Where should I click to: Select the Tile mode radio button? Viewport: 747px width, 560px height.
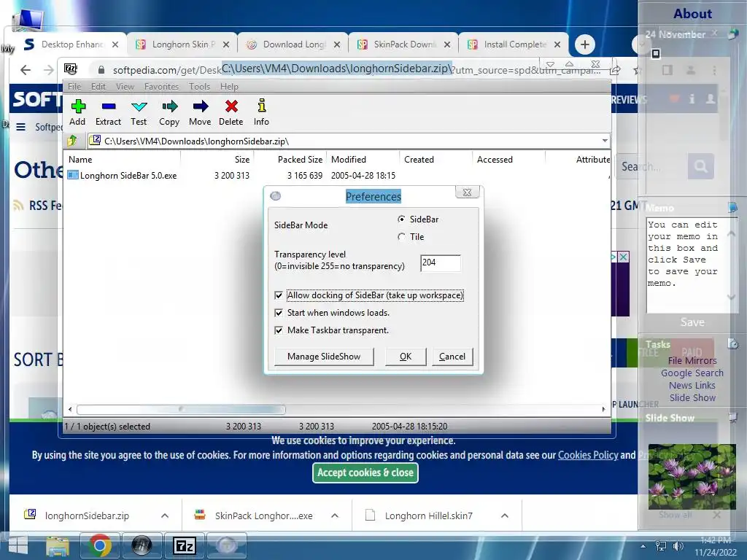(x=402, y=237)
